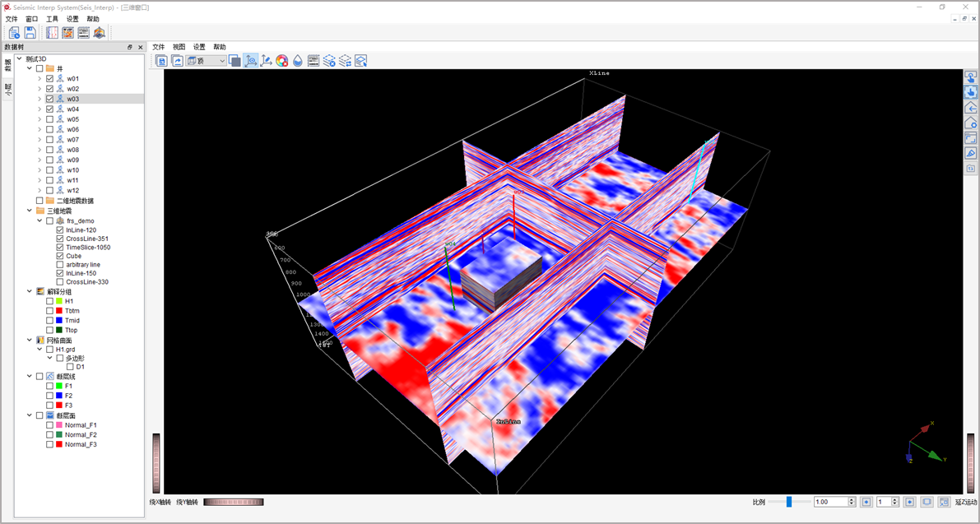The image size is (980, 524).
Task: Collapse the frs_demo seismic tree node
Action: pos(39,221)
